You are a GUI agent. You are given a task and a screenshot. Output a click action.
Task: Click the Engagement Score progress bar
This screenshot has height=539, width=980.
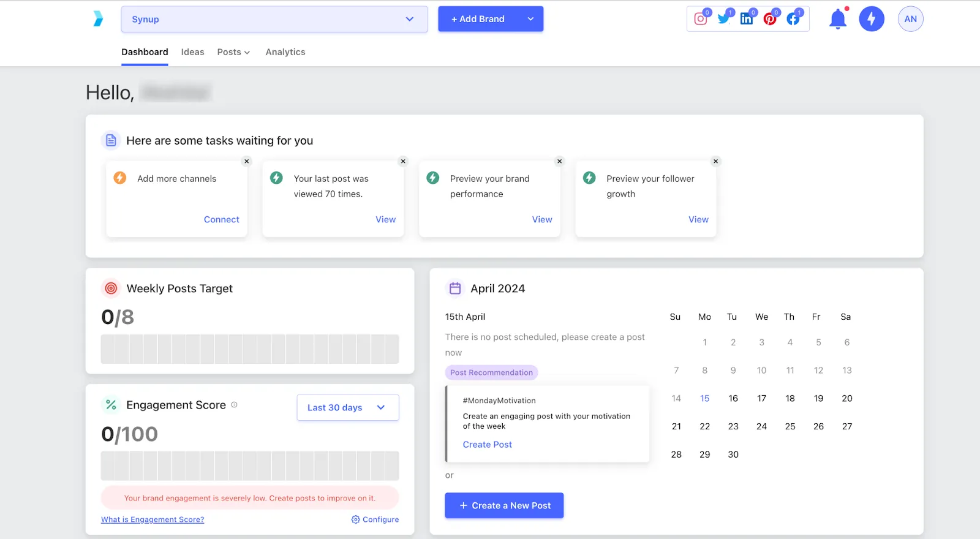[x=250, y=466]
